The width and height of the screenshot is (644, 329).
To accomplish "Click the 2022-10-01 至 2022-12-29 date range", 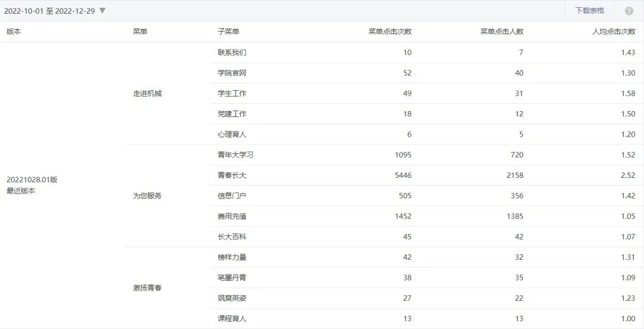I will [49, 11].
